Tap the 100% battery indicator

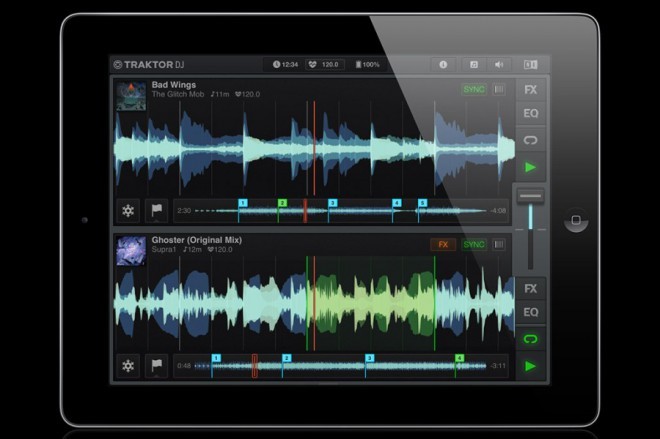pyautogui.click(x=367, y=64)
